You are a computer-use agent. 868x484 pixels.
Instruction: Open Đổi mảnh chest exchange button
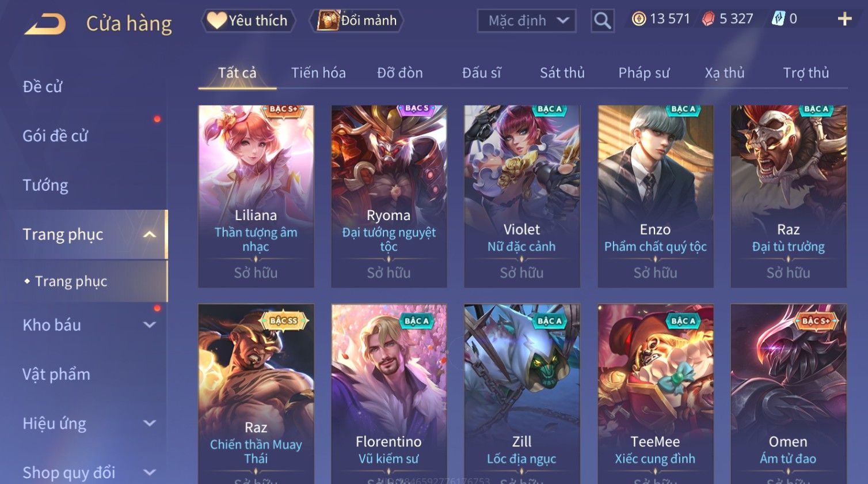[x=357, y=21]
